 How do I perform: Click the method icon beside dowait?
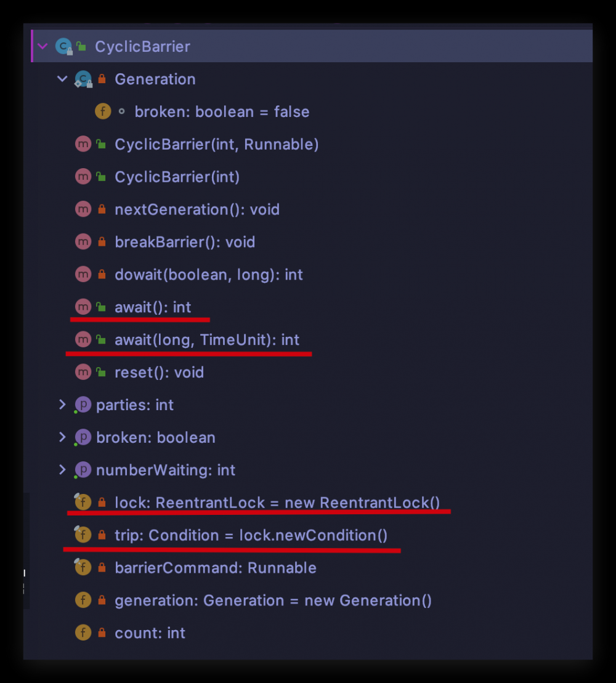pos(83,274)
